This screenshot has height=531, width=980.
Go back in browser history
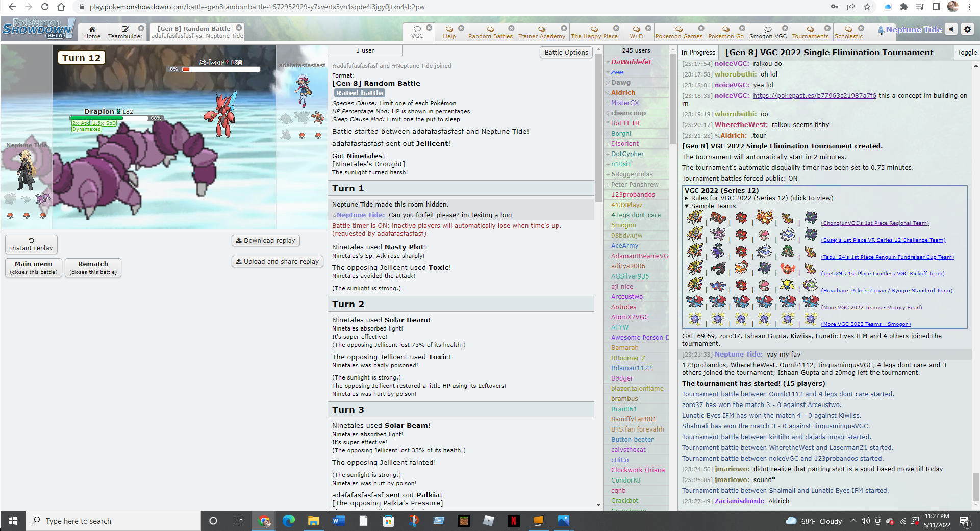[x=12, y=7]
